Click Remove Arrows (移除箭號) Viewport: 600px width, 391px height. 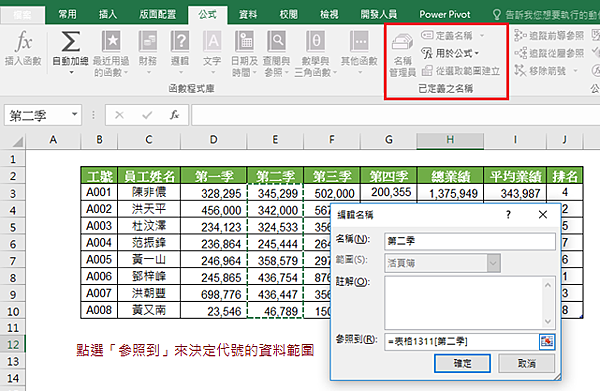[x=540, y=71]
